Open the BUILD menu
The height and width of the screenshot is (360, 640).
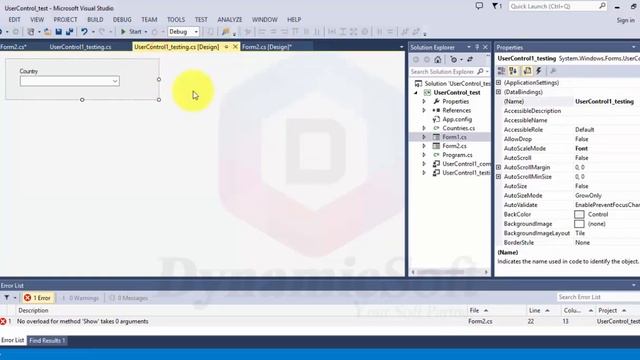click(x=95, y=20)
